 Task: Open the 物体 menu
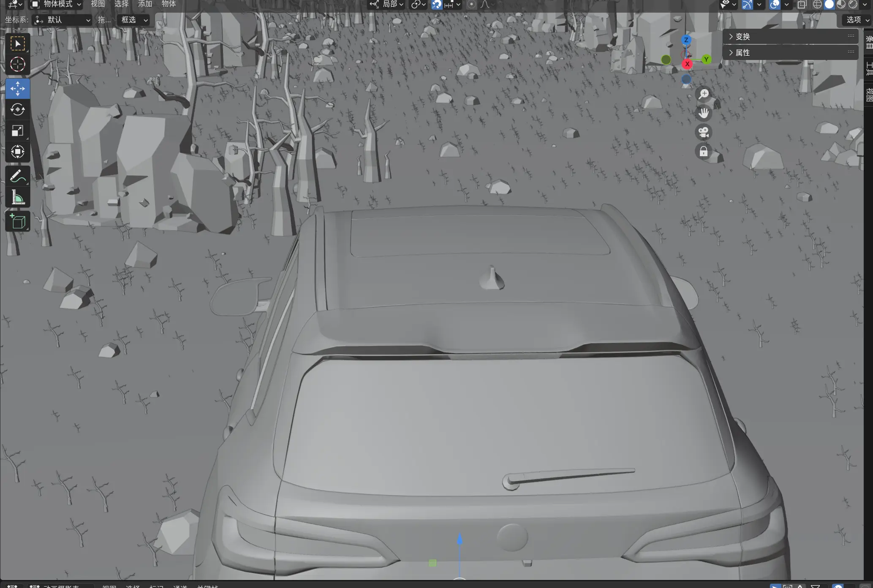point(169,4)
